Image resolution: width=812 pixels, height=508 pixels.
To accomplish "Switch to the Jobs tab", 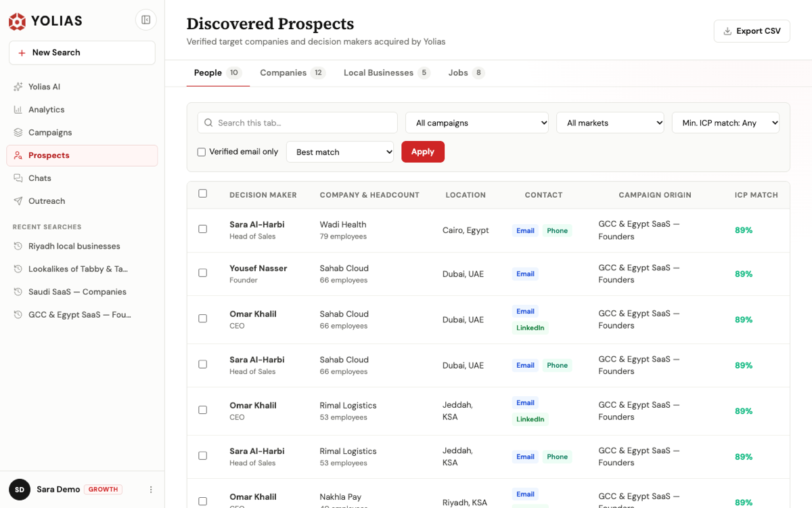I will [x=466, y=73].
